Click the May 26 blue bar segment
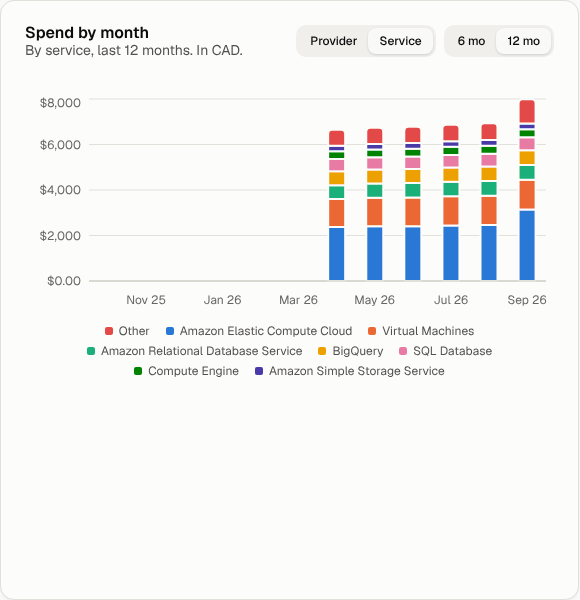The height and width of the screenshot is (600, 580). 375,254
